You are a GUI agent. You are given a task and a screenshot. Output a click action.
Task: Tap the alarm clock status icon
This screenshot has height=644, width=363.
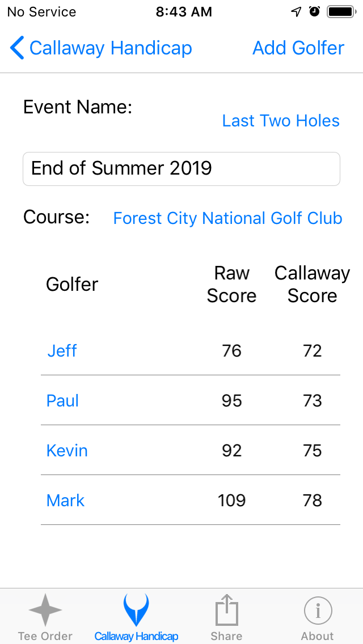314,11
